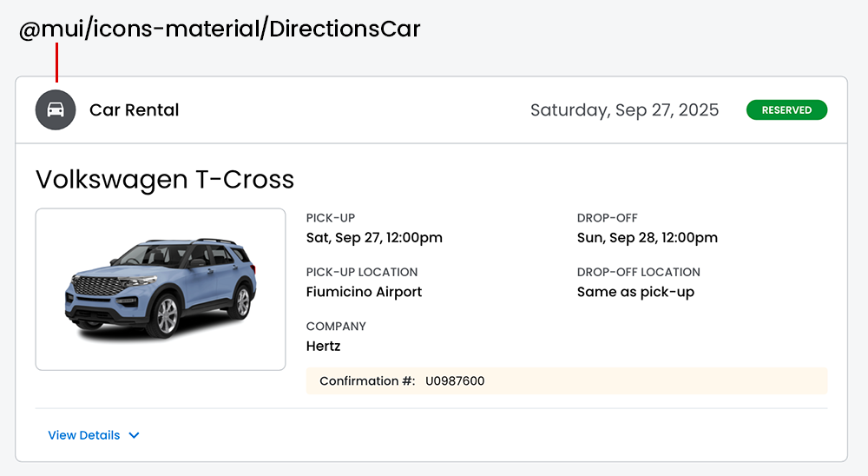Select the blue SUV car photo
The height and width of the screenshot is (476, 868).
point(161,289)
